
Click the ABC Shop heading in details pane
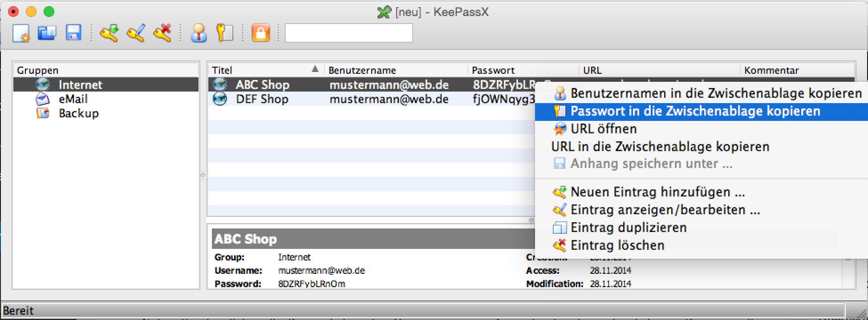pyautogui.click(x=246, y=239)
